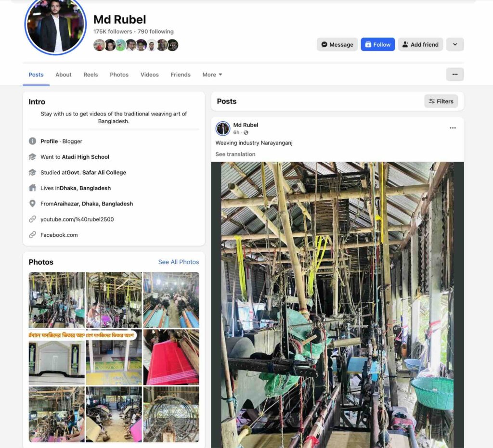This screenshot has width=493, height=448.
Task: Open the red fabric photo thumbnail
Action: (171, 357)
